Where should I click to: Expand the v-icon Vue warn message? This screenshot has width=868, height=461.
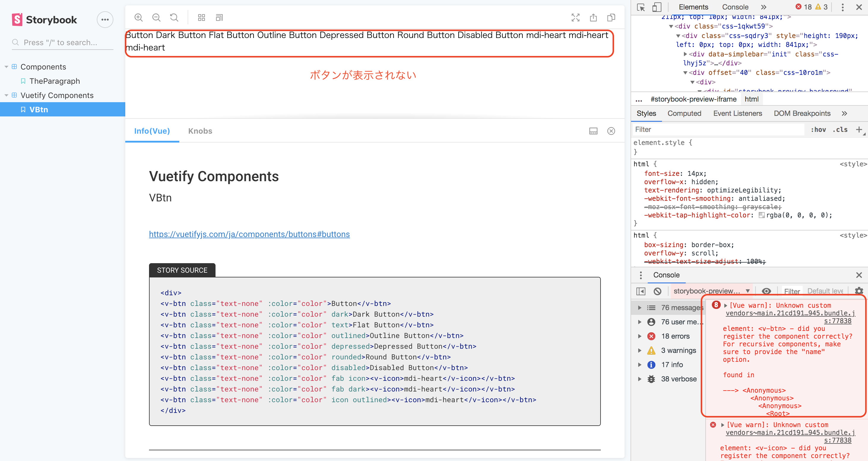click(723, 425)
